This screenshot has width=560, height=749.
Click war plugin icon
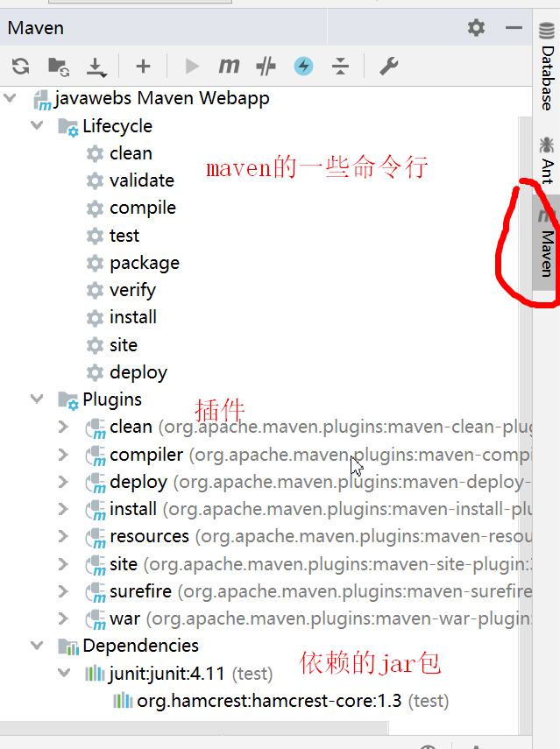coord(96,619)
